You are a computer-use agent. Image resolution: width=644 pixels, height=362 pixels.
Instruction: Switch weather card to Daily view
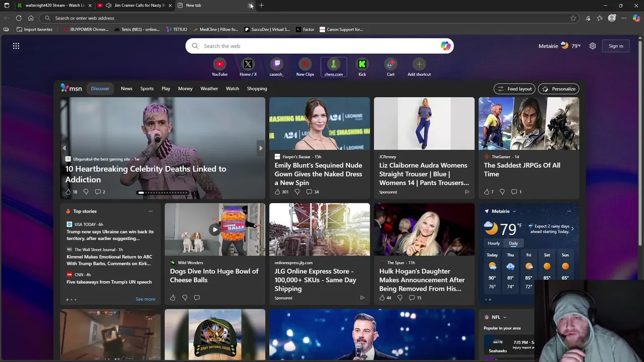tap(513, 243)
